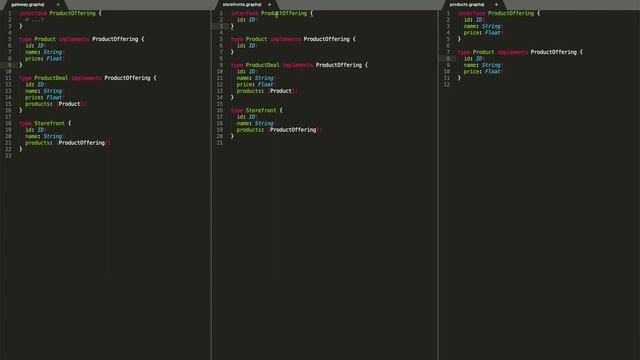Switch to the products.graphql tab
Image resolution: width=640 pixels, height=360 pixels.
pos(467,4)
